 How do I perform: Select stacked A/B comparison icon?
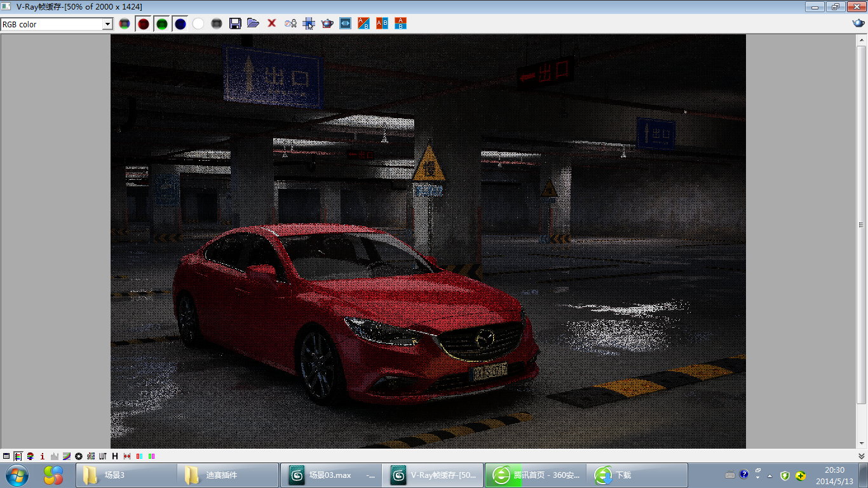(x=400, y=24)
